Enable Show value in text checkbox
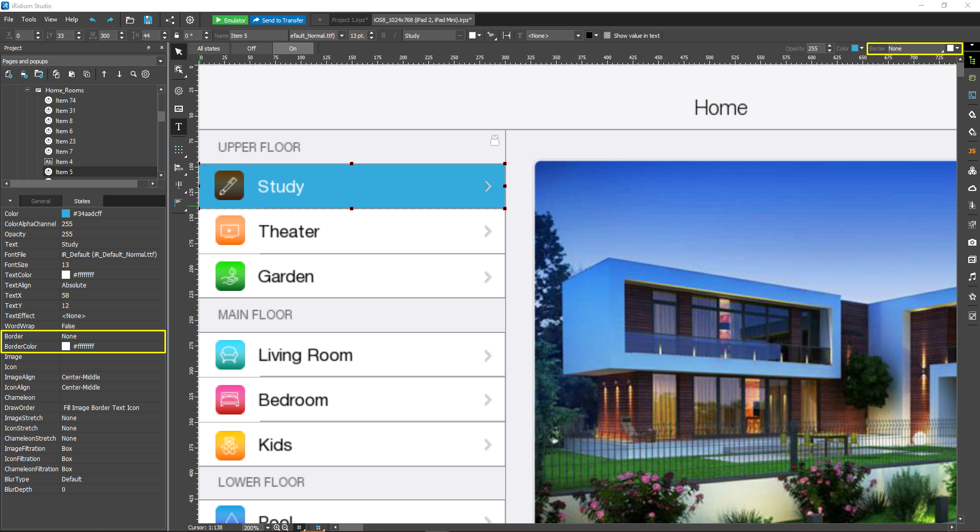Viewport: 980px width, 532px height. (607, 36)
